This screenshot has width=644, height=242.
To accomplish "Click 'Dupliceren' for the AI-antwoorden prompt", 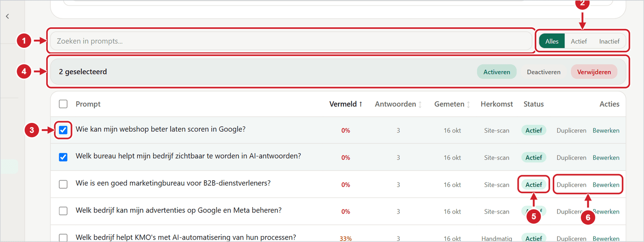I will [571, 157].
